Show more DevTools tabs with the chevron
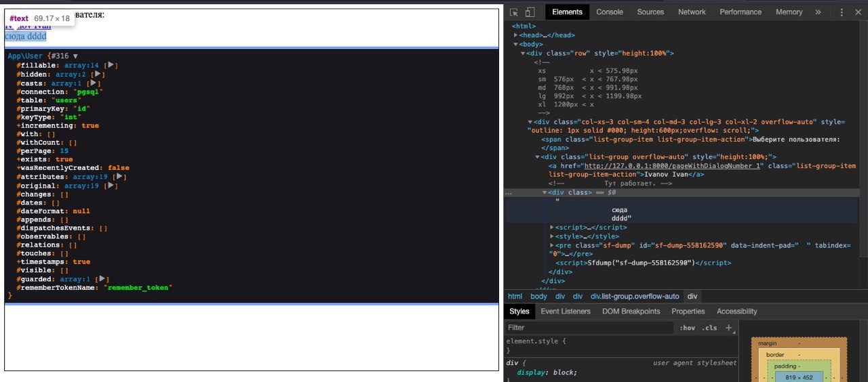This screenshot has height=382, width=868. 818,12
